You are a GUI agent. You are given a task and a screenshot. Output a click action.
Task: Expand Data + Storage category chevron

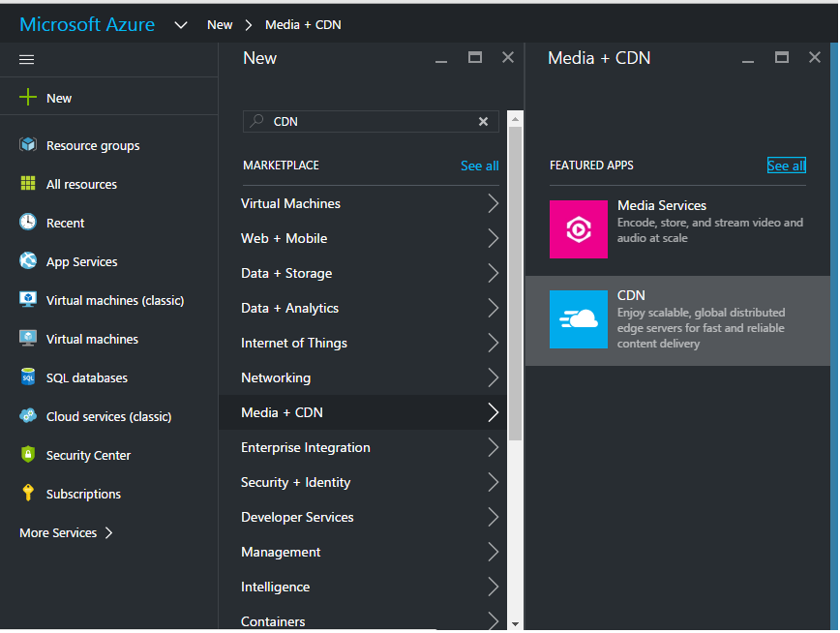tap(494, 273)
